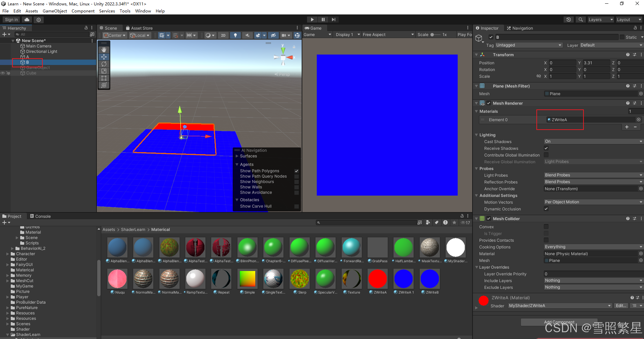Image resolution: width=644 pixels, height=339 pixels.
Task: Select the Scale tool in Scene toolbar
Action: click(104, 71)
